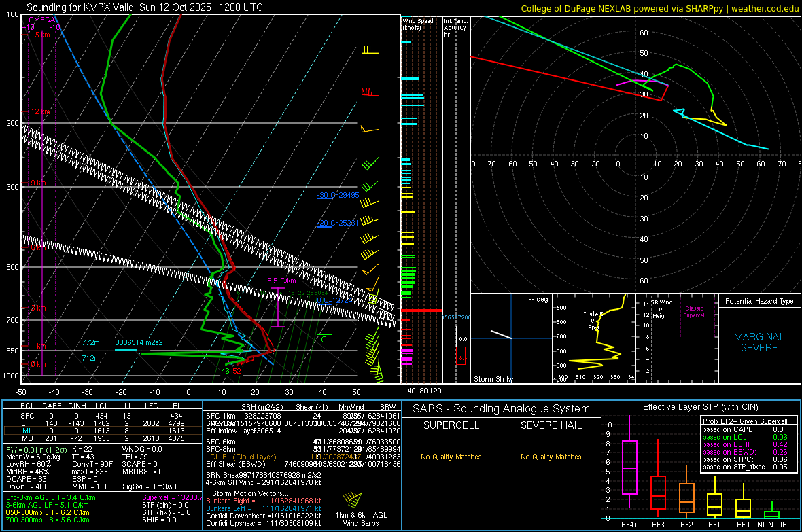802x532 pixels.
Task: Click the 'Effective Layer STP (with CIN)' title
Action: tap(700, 407)
